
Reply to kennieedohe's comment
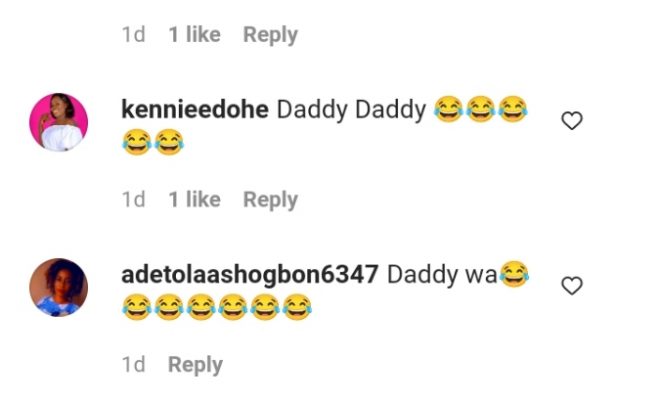pyautogui.click(x=270, y=200)
